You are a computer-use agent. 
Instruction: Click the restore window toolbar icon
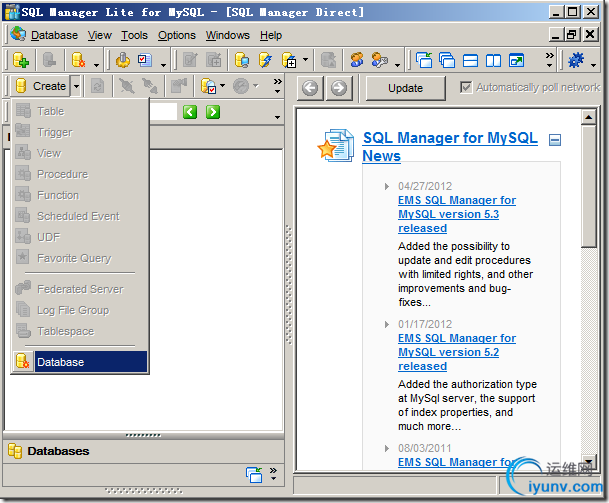pyautogui.click(x=516, y=60)
